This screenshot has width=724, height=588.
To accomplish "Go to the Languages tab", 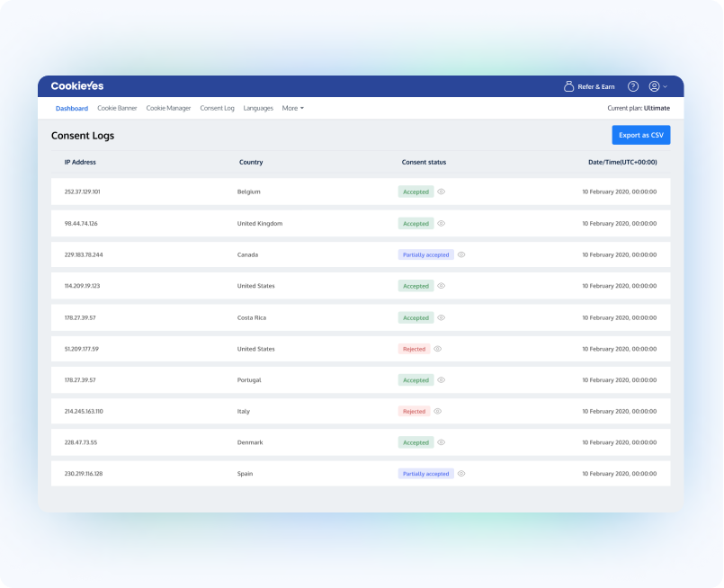I will [258, 108].
